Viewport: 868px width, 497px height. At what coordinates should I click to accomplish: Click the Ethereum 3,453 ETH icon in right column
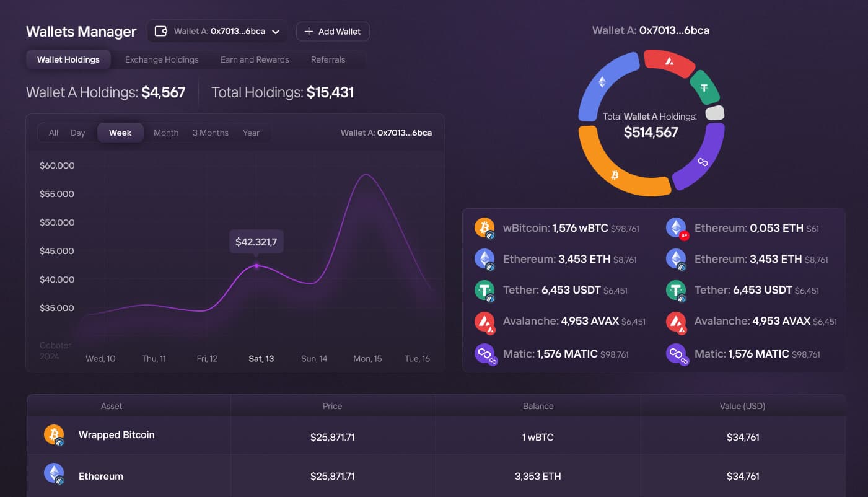coord(677,259)
